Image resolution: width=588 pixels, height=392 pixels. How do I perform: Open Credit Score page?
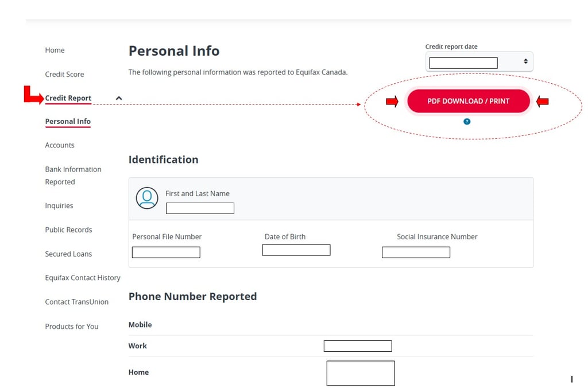(64, 75)
